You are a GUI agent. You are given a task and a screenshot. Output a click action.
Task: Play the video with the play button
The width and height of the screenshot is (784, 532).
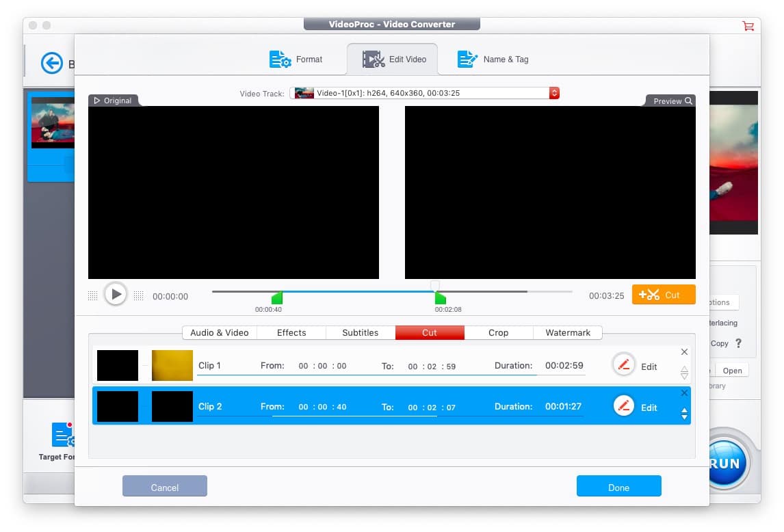click(x=116, y=295)
